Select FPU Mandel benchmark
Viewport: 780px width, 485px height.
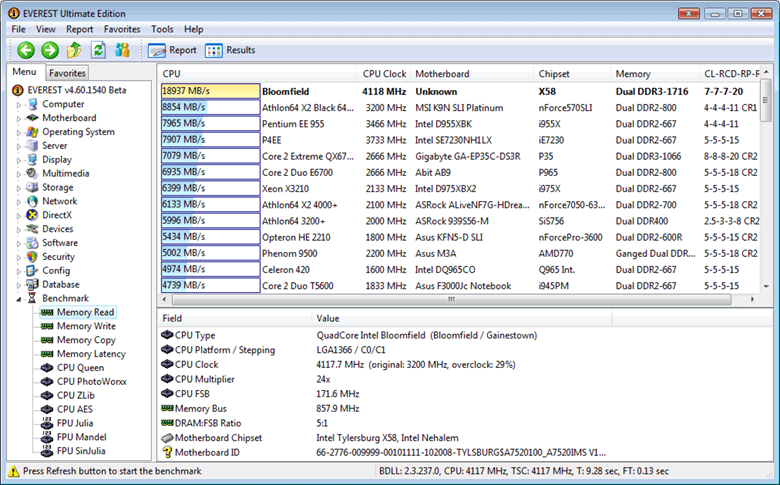[x=82, y=437]
